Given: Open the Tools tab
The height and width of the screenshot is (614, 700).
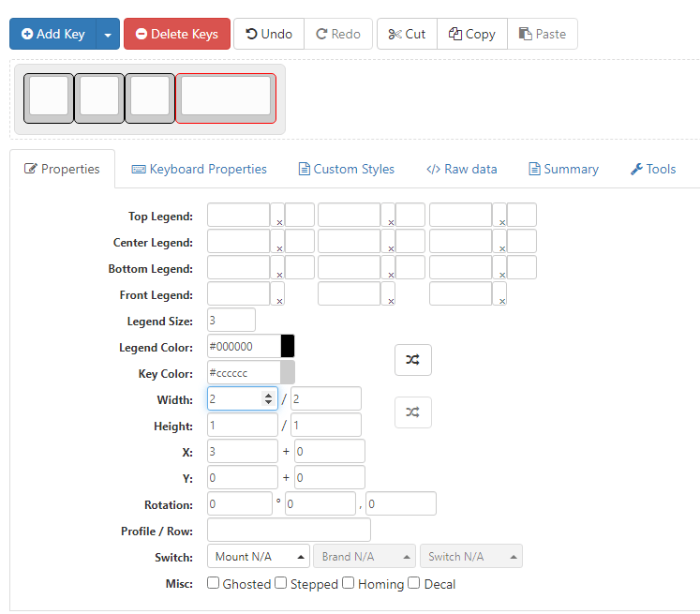Looking at the screenshot, I should tap(653, 170).
